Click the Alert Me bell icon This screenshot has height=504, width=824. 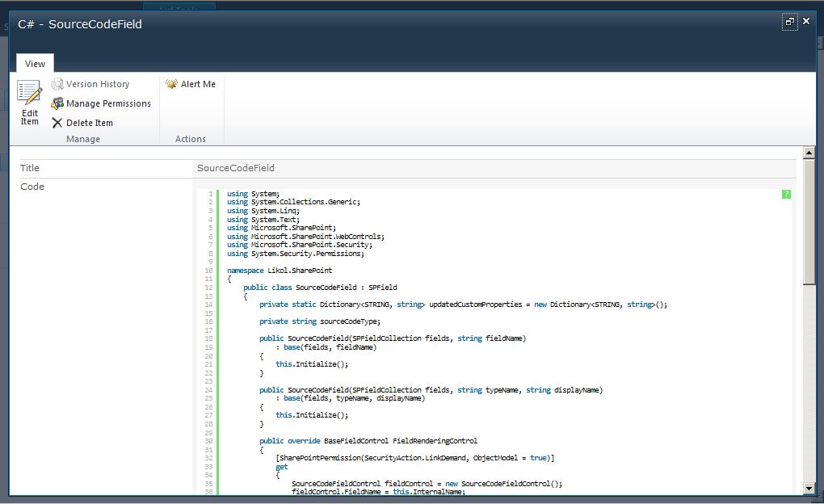tap(171, 84)
